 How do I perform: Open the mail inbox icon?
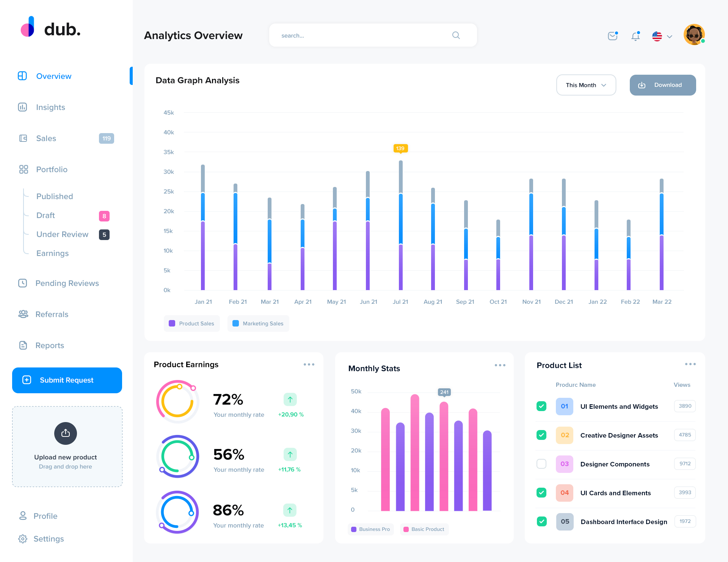[612, 36]
